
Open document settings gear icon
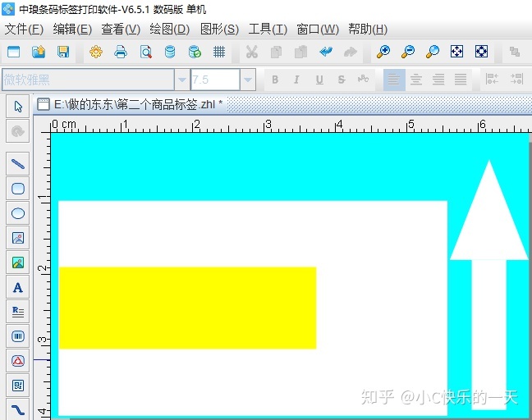click(x=96, y=52)
